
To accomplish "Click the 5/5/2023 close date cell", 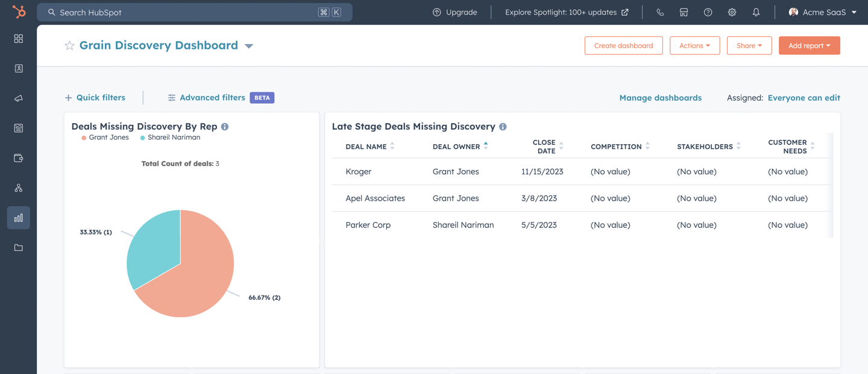I will (539, 225).
